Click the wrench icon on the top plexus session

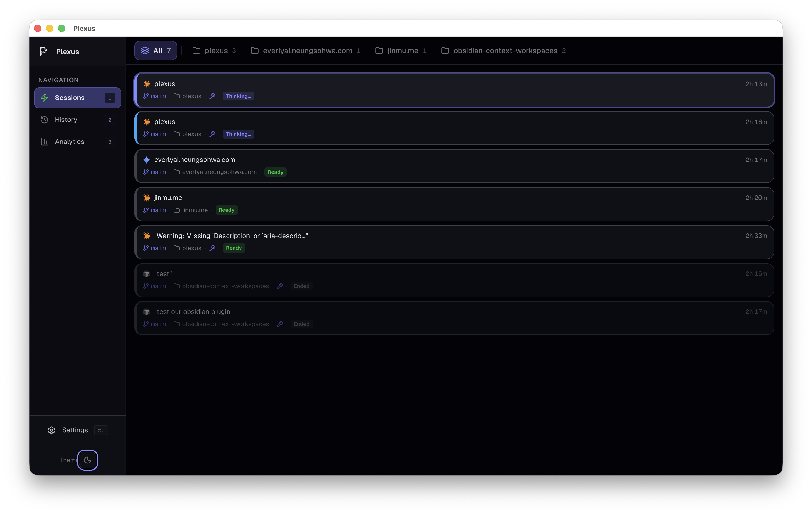click(212, 96)
